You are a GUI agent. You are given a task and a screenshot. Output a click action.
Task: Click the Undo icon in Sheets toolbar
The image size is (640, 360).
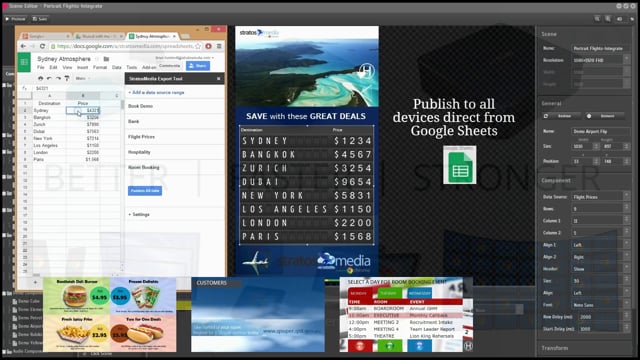pos(49,78)
